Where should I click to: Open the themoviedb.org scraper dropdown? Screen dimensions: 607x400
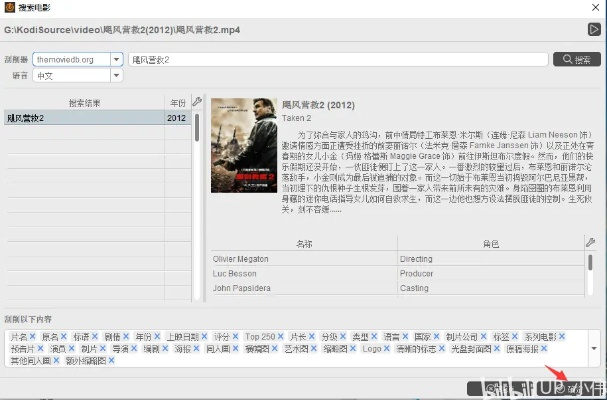(116, 60)
